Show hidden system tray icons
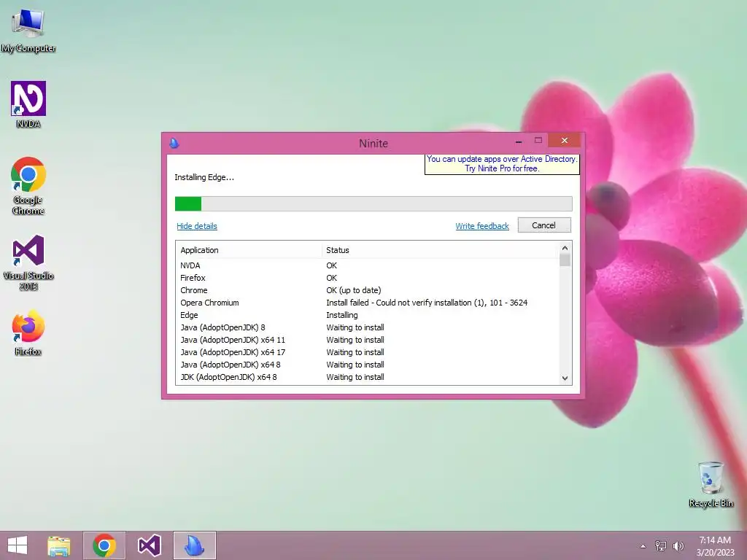 pyautogui.click(x=643, y=546)
